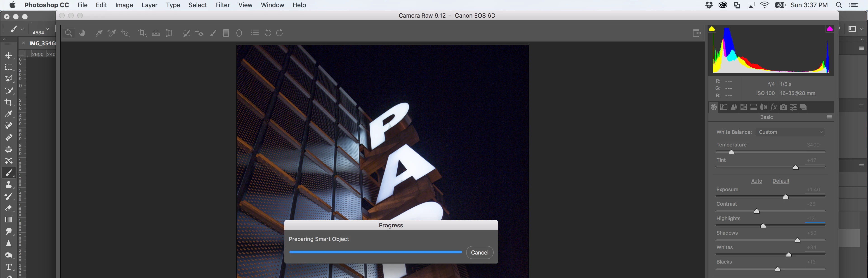
Task: Open the Layer menu
Action: [149, 5]
